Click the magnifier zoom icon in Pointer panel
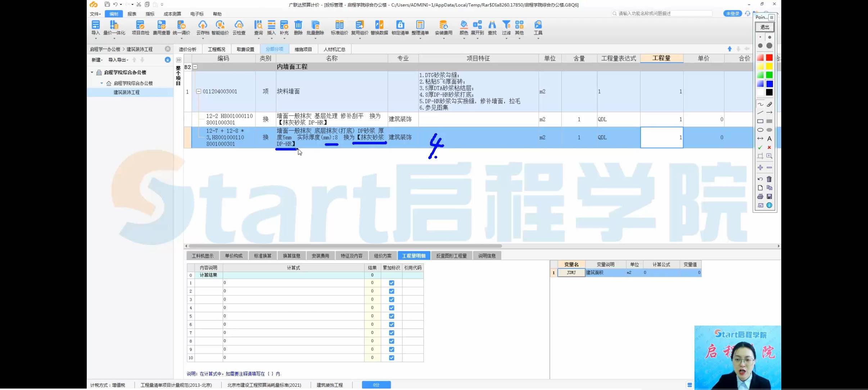Image resolution: width=868 pixels, height=390 pixels. coord(769,156)
